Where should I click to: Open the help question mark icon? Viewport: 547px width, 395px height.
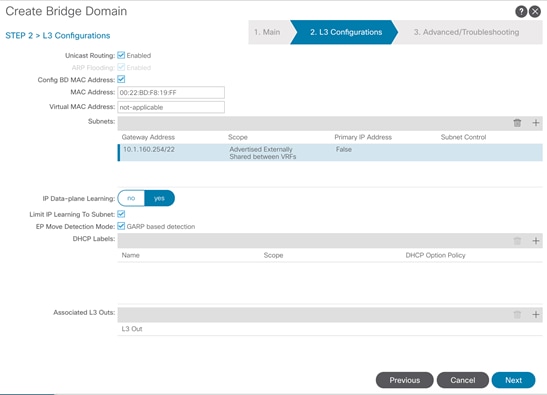pos(521,12)
